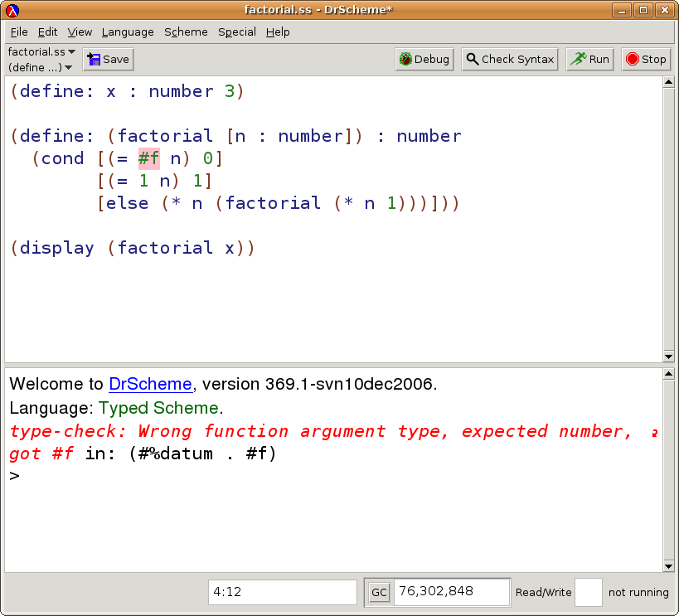Trigger garbage collection with GC button

378,592
